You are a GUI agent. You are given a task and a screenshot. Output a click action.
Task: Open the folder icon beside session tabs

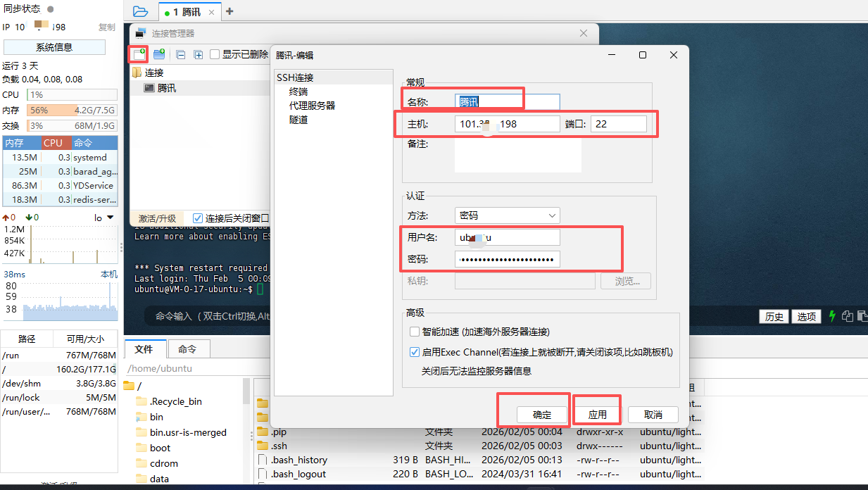[x=140, y=11]
